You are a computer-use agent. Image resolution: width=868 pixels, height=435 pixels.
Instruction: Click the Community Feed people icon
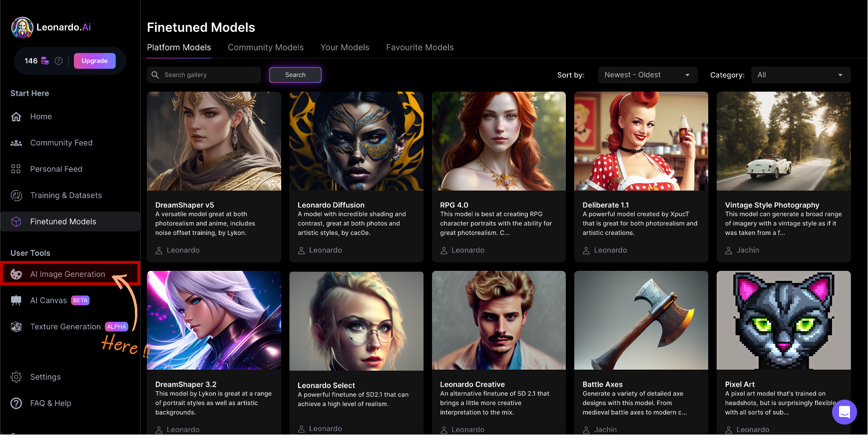(16, 143)
